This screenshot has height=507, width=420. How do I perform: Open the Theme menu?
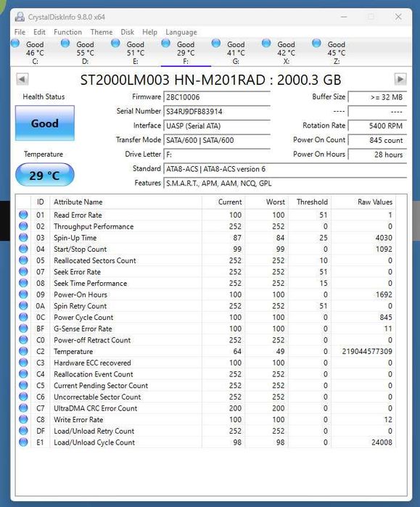point(102,32)
